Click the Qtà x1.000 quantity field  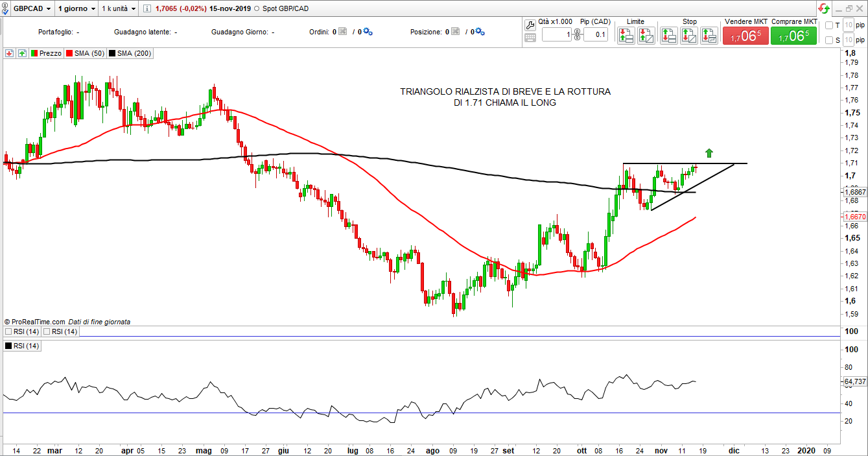[x=556, y=35]
